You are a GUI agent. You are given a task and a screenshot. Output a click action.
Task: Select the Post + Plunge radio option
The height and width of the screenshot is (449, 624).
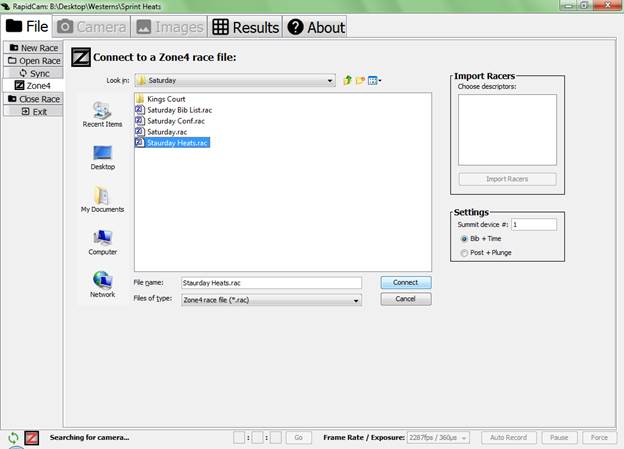coord(463,253)
